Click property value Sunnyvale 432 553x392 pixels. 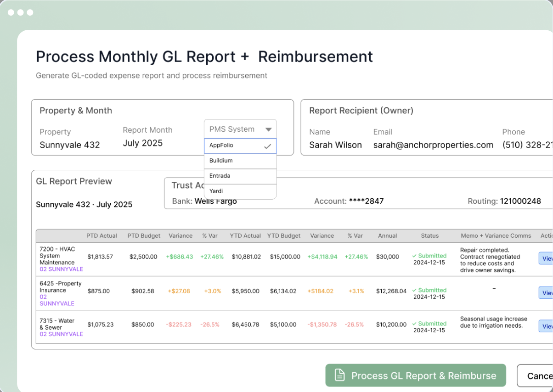pyautogui.click(x=70, y=145)
